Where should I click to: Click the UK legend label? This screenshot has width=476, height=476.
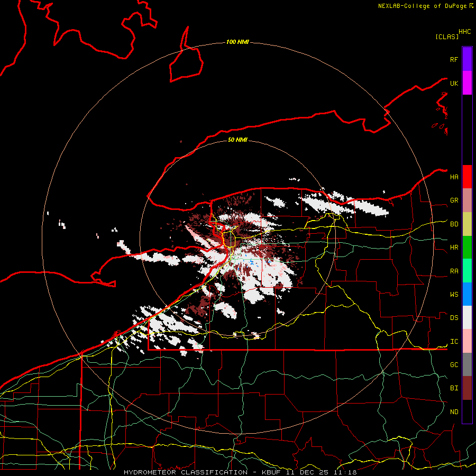tap(454, 83)
